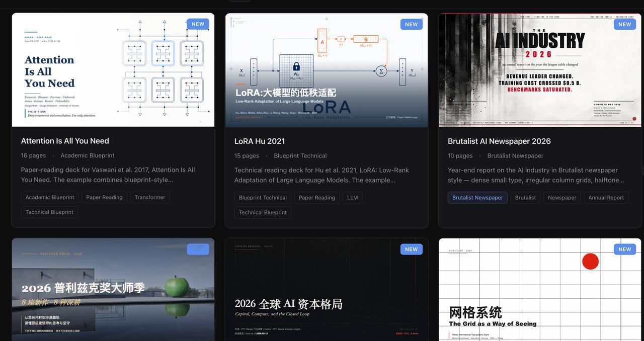Select the LLM tag
644x341 pixels.
click(353, 198)
